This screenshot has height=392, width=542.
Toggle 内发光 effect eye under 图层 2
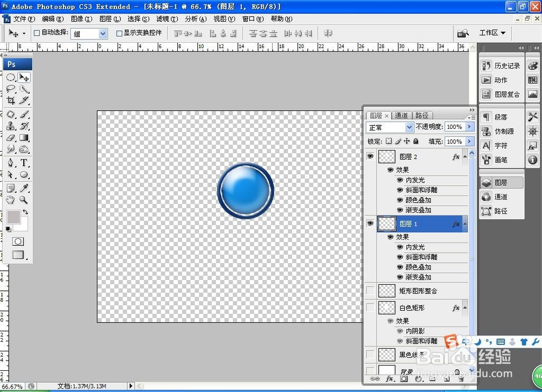400,180
